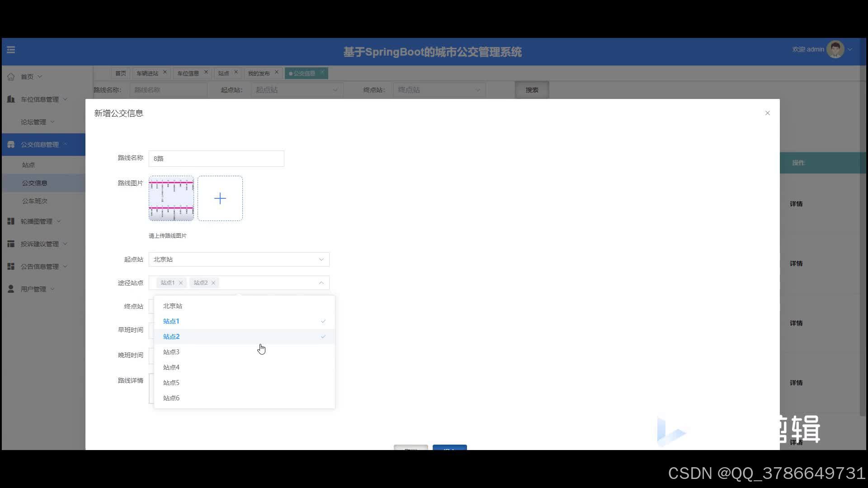Screen dimensions: 868x488
Task: Click the admin avatar picture
Action: 835,50
